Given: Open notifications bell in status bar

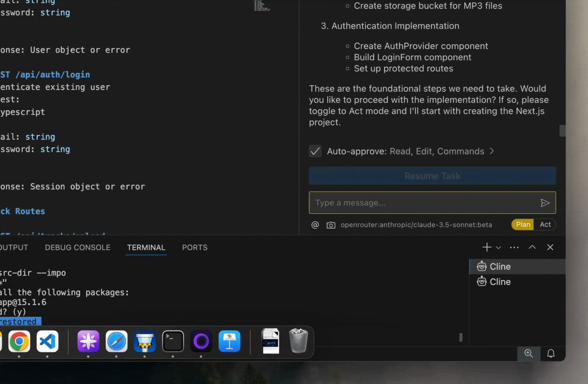Looking at the screenshot, I should click(551, 353).
